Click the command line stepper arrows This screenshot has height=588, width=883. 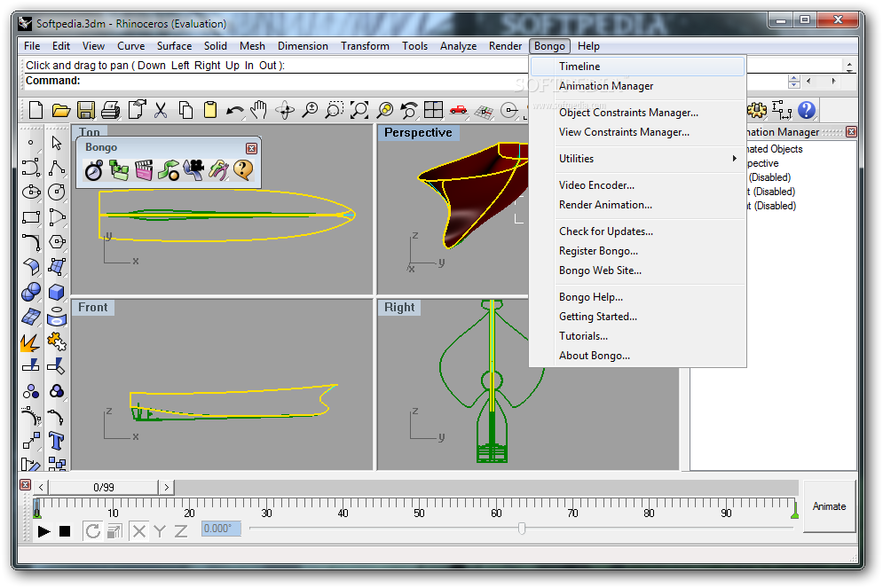coord(794,81)
